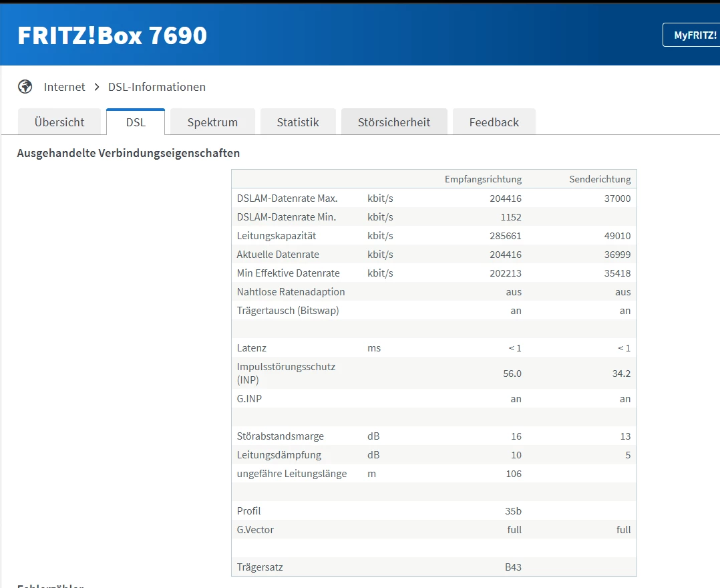
Task: Switch to the Übersicht tab
Action: tap(59, 122)
